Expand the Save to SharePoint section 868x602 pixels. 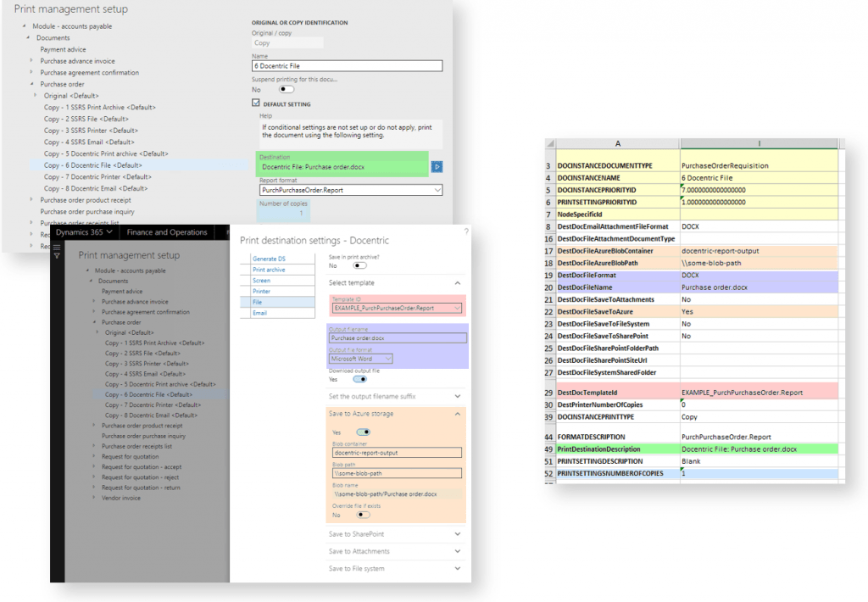pos(458,534)
